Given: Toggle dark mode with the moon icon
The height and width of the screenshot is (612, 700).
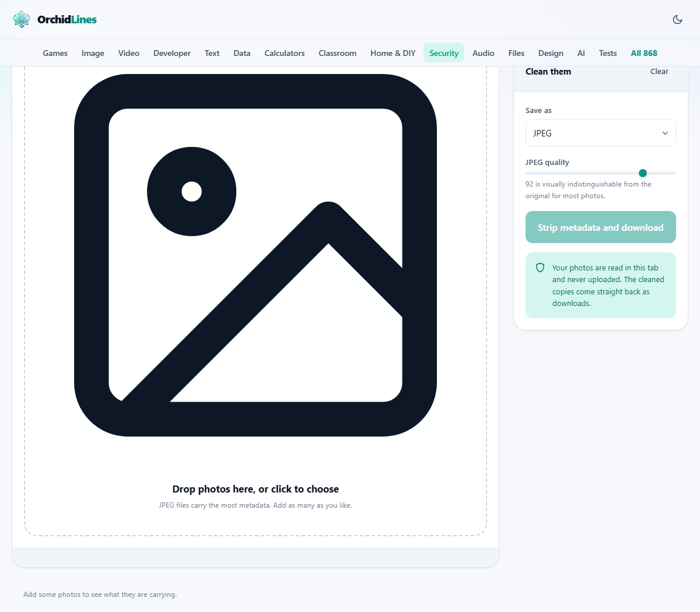Looking at the screenshot, I should tap(677, 19).
